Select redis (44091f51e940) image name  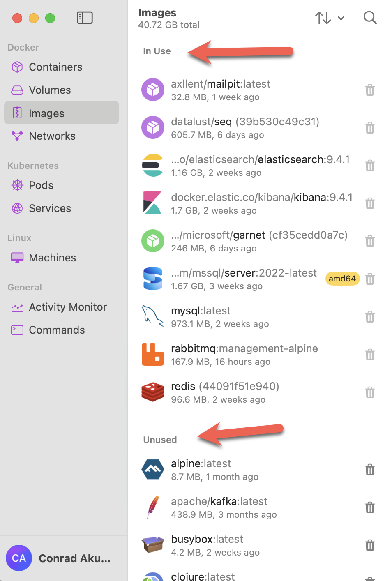coord(225,386)
